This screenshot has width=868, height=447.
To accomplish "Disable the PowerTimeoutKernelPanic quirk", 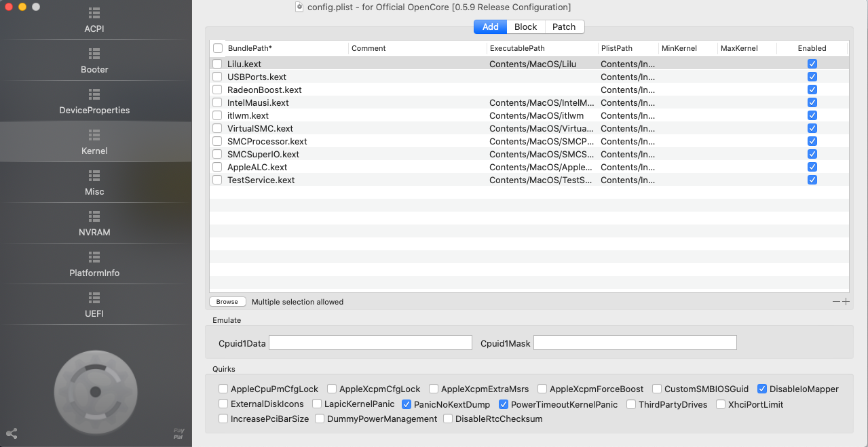I will click(504, 404).
